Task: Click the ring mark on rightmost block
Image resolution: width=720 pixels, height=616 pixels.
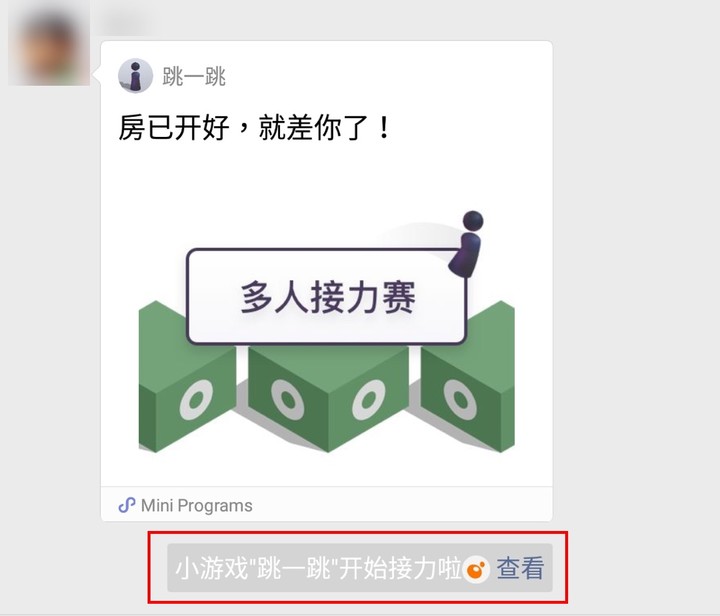Action: (x=460, y=399)
